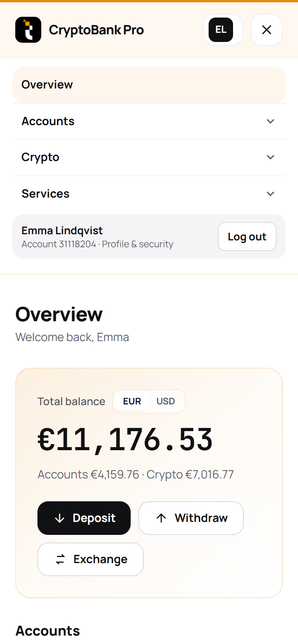Select EUR currency for total balance

coord(132,401)
